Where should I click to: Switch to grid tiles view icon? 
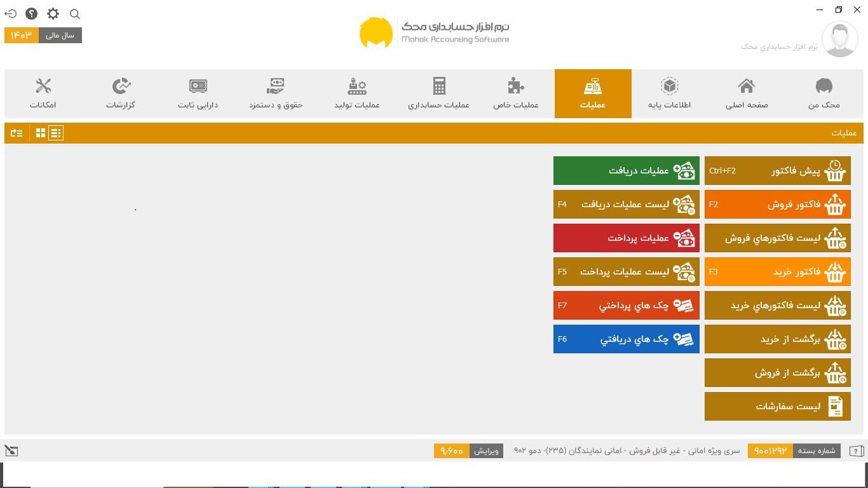coord(41,133)
